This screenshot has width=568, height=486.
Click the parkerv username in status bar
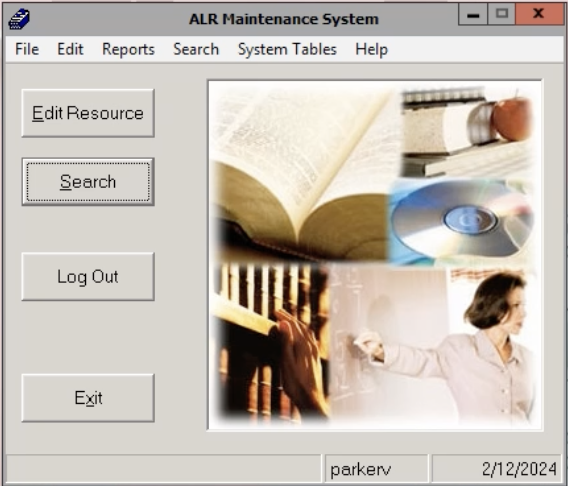376,469
